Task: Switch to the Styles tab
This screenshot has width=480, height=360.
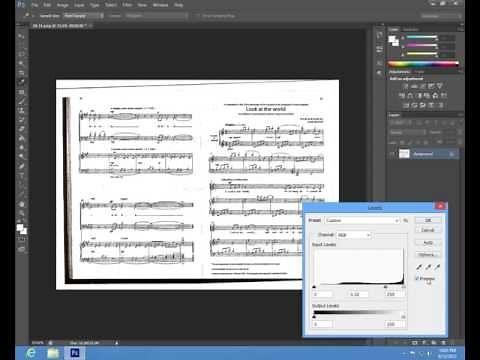Action: click(x=419, y=72)
